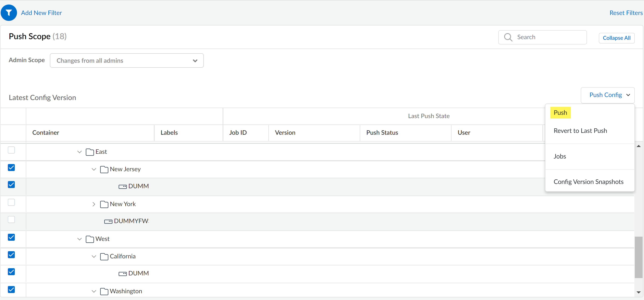Uncheck the New Jersey checkbox
644x300 pixels.
[11, 168]
